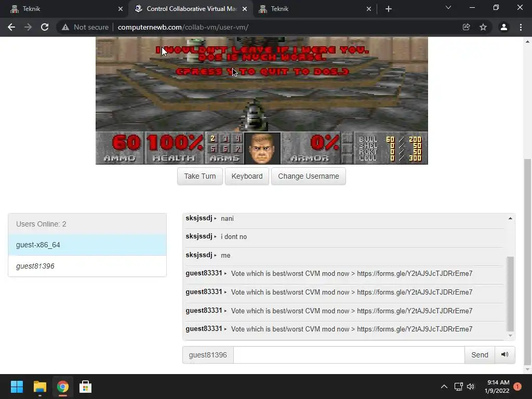Open the Chrome three-dot menu
Screen dimensions: 532x399
(x=521, y=27)
